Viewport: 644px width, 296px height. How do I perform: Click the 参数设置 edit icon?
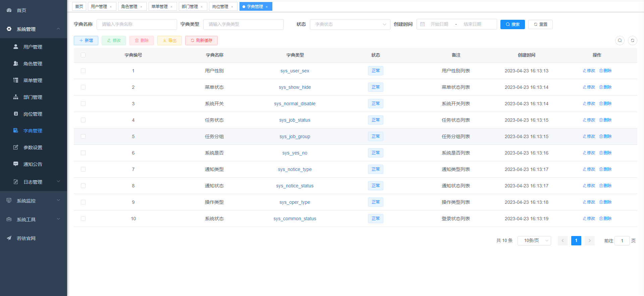[x=16, y=147]
